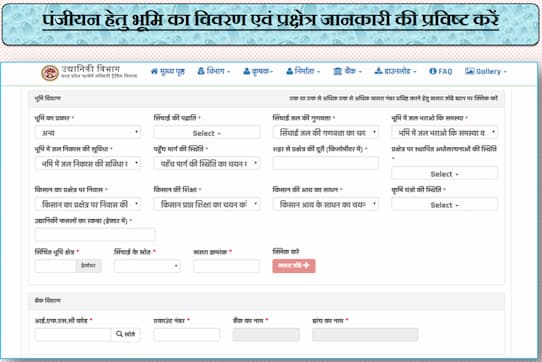Open किसान की शिक्षा dropdown
542x362 pixels.
pyautogui.click(x=207, y=204)
